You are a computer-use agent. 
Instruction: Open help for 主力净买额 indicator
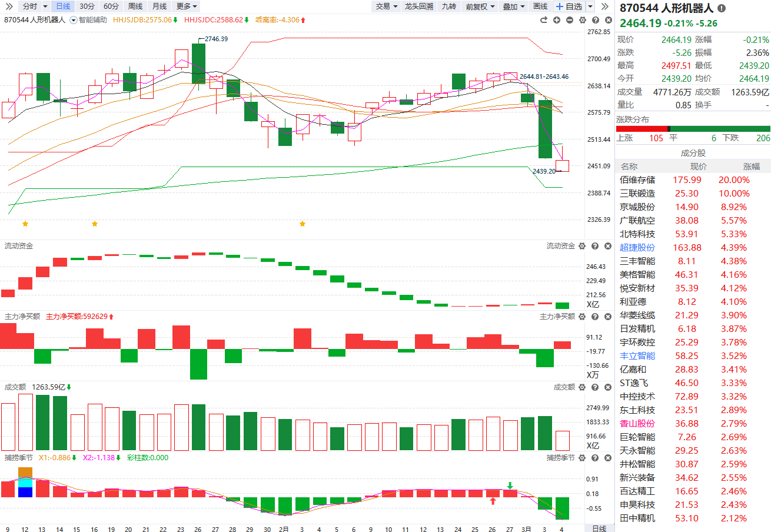click(x=594, y=317)
